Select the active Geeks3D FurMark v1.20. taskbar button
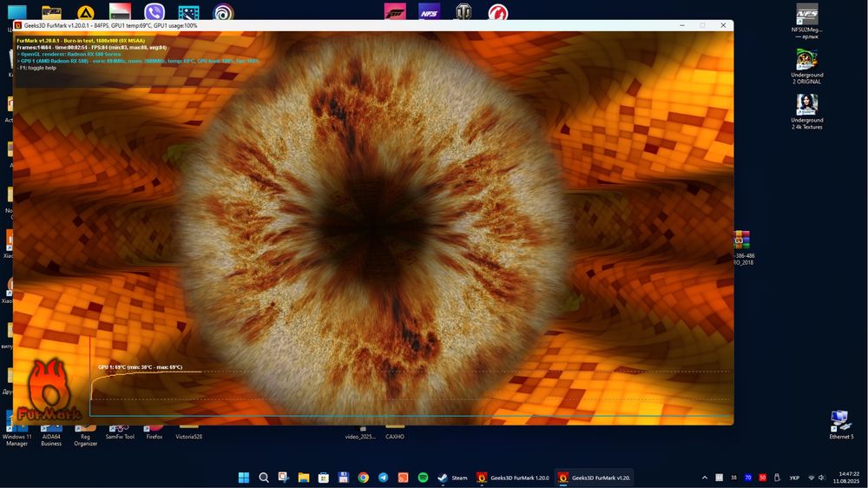868x488 pixels. coord(595,478)
